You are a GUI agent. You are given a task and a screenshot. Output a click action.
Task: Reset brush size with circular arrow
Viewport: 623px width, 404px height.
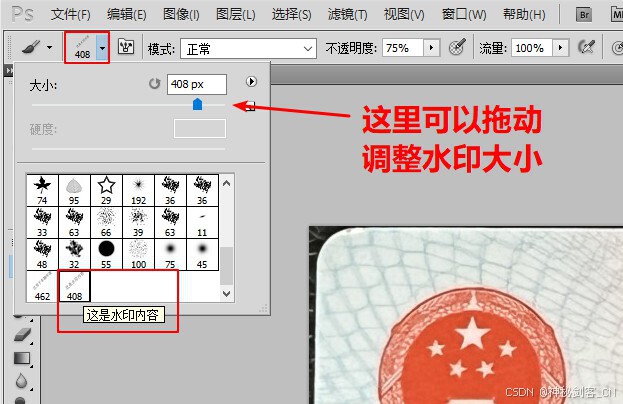[x=155, y=83]
